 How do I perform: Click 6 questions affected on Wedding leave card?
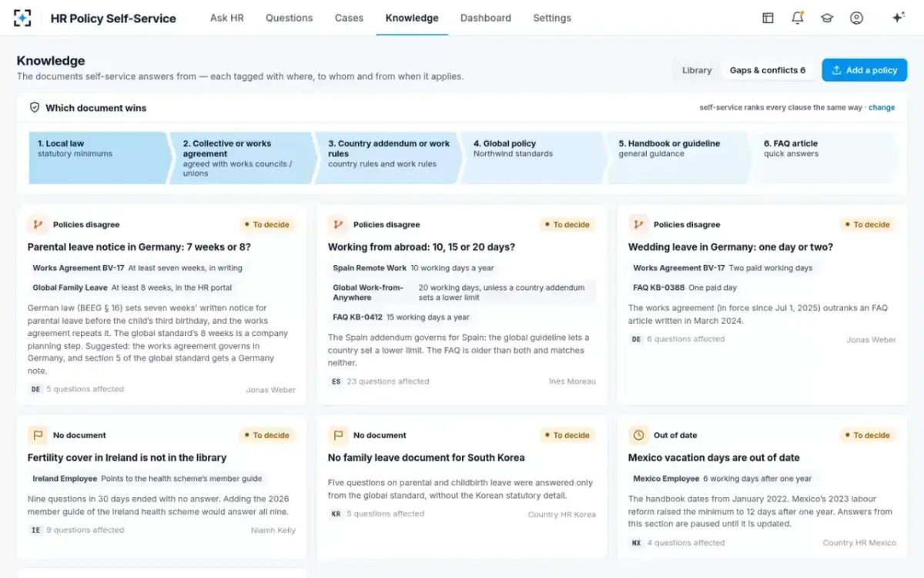[685, 339]
